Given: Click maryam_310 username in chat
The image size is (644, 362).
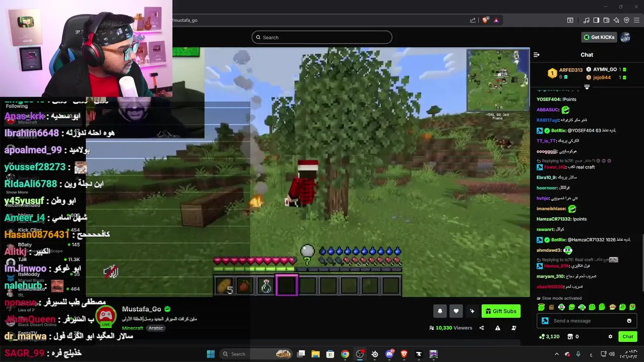Looking at the screenshot, I should pyautogui.click(x=550, y=276).
